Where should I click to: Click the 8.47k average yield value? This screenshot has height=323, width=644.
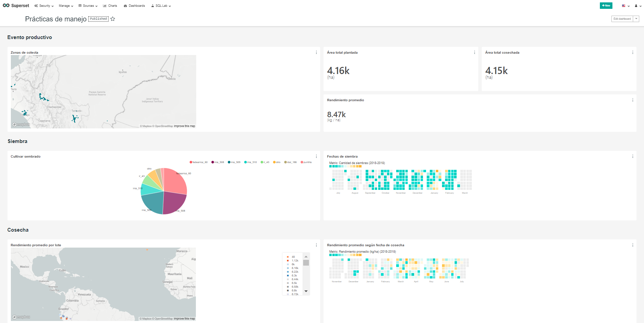point(336,114)
